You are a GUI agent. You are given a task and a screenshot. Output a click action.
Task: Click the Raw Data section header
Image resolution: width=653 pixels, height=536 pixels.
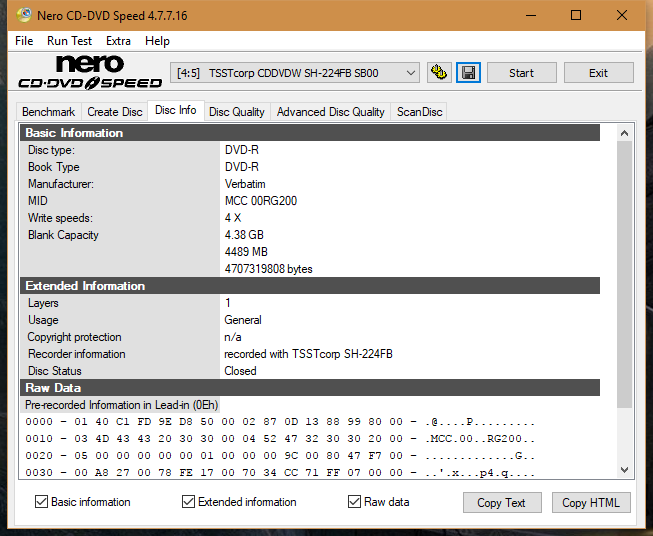[310, 388]
